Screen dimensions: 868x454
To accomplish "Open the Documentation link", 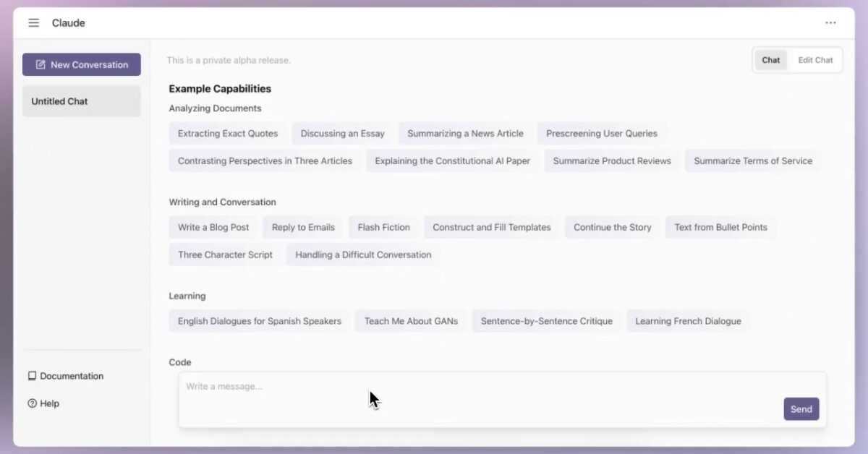I will [66, 376].
